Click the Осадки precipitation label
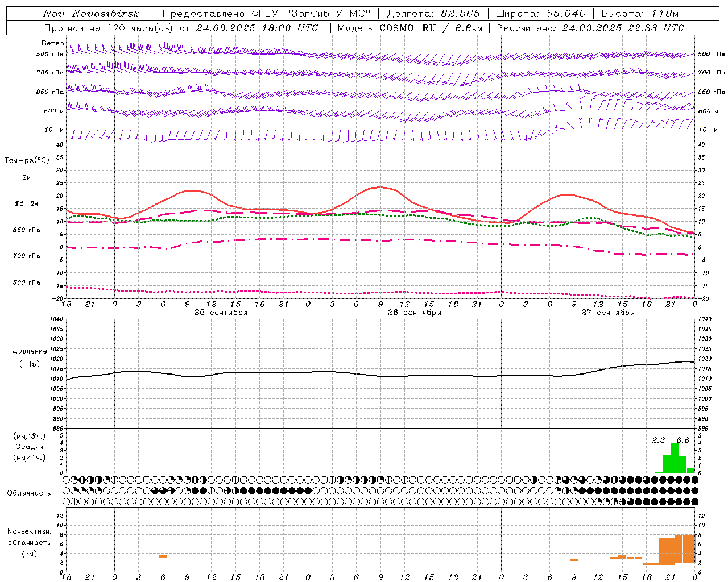This screenshot has height=582, width=728. click(x=29, y=447)
